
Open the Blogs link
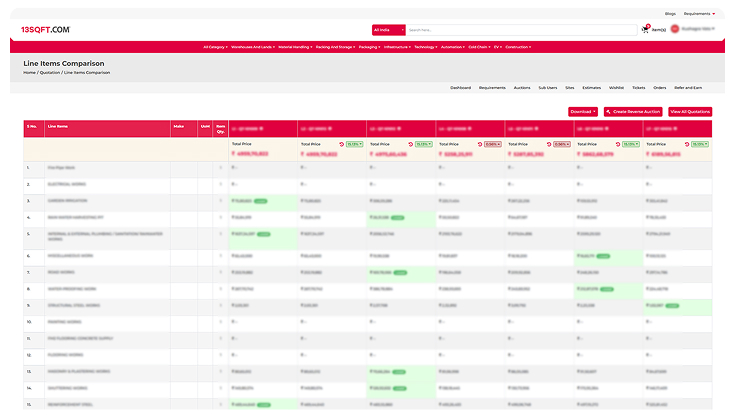point(670,14)
